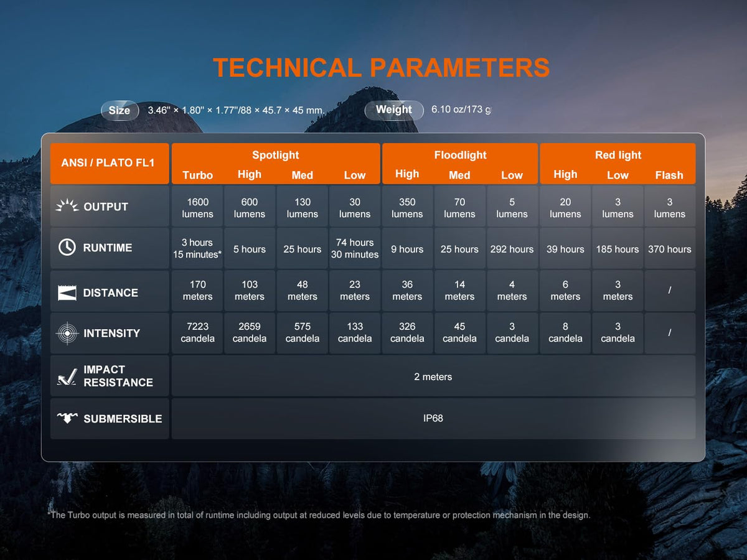Click the DISTANCE beam icon
This screenshot has height=560, width=747.
point(67,292)
